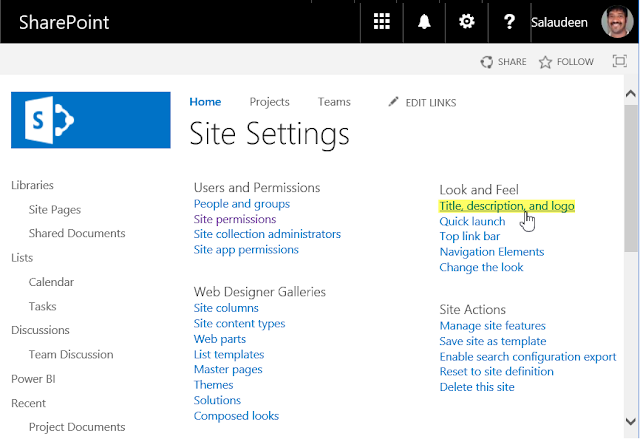The width and height of the screenshot is (640, 439).
Task: Share this site via the SHARE button
Action: coord(503,62)
